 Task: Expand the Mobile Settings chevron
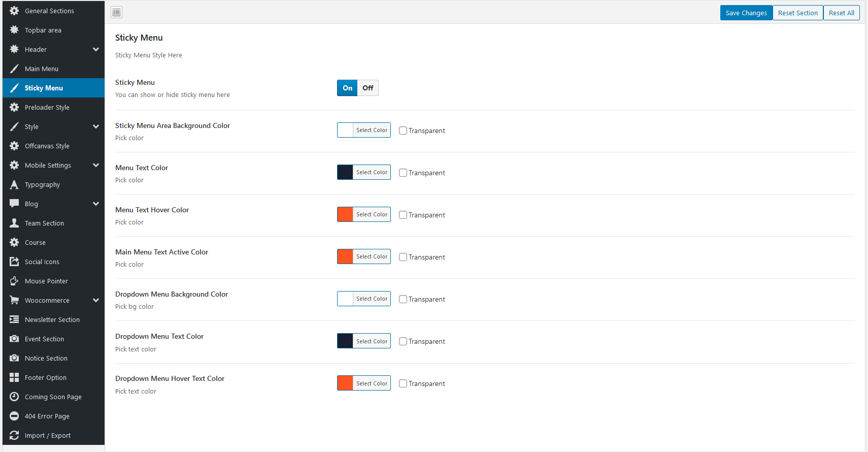(96, 165)
